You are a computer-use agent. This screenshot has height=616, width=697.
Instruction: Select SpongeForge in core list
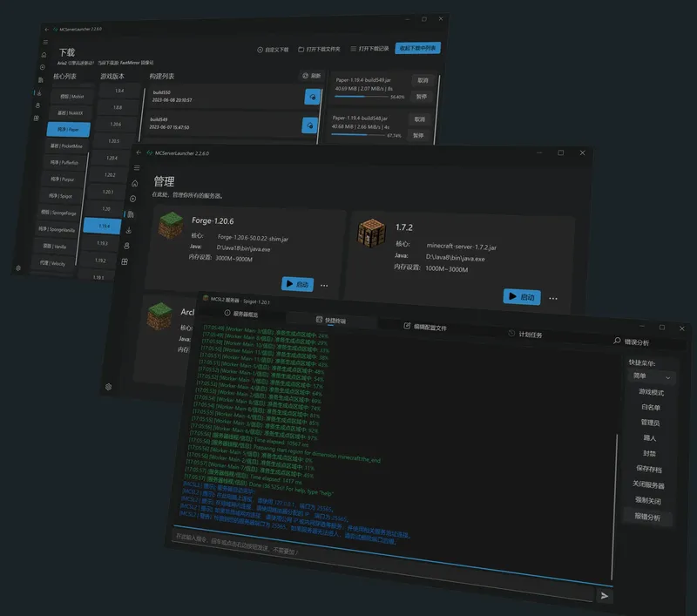(58, 213)
